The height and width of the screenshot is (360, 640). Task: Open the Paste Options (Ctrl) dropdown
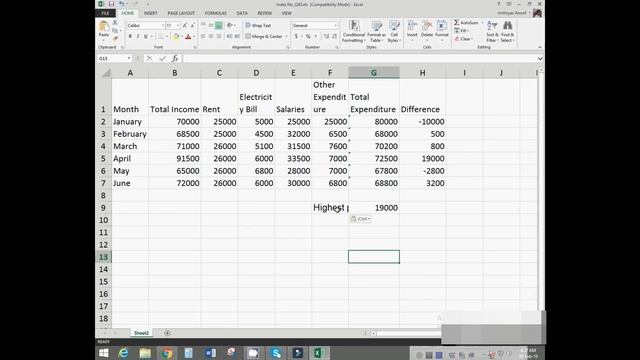pos(361,219)
